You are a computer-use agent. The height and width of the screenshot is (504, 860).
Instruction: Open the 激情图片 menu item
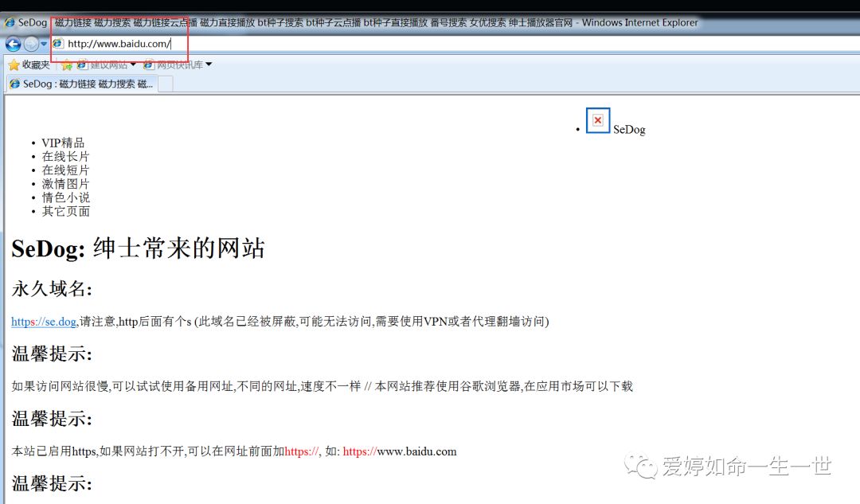[65, 184]
